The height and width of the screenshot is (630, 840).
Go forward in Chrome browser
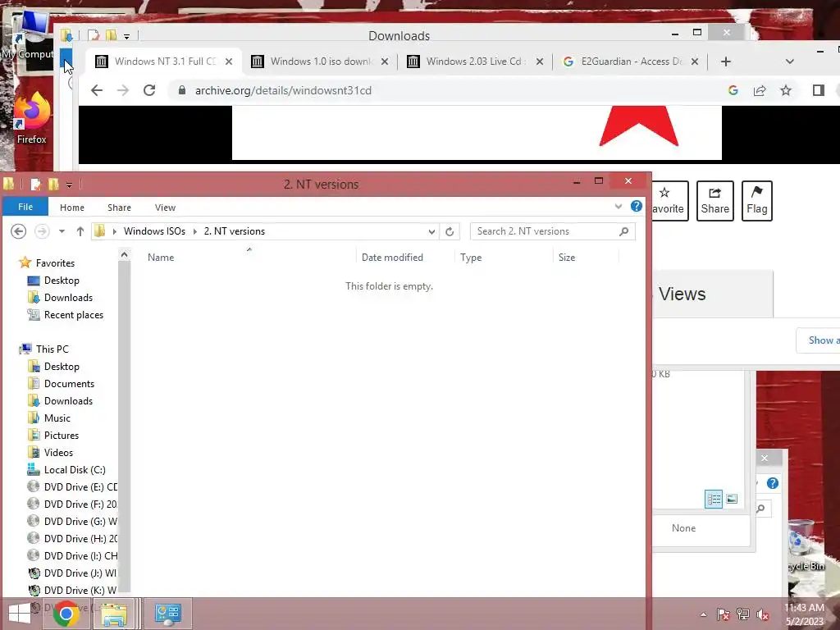pyautogui.click(x=123, y=90)
